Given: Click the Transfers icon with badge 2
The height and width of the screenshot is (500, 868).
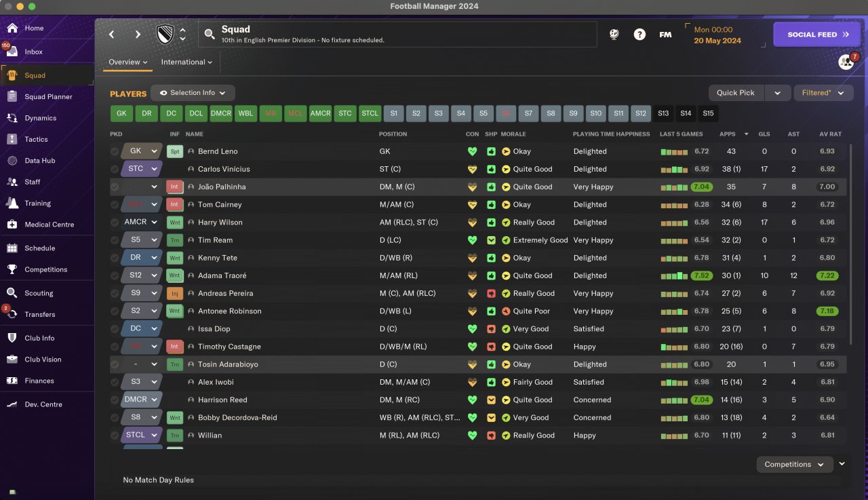Looking at the screenshot, I should click(x=12, y=314).
